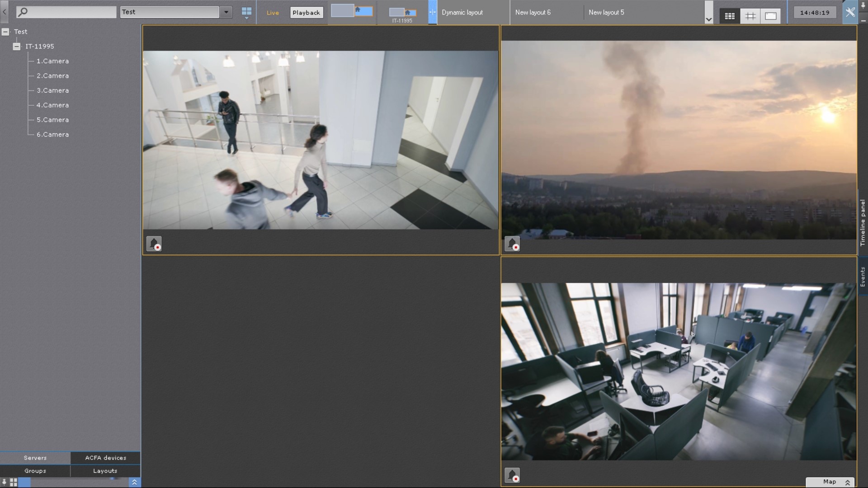This screenshot has height=488, width=868.
Task: Select the Dynamic layout
Action: pyautogui.click(x=462, y=13)
